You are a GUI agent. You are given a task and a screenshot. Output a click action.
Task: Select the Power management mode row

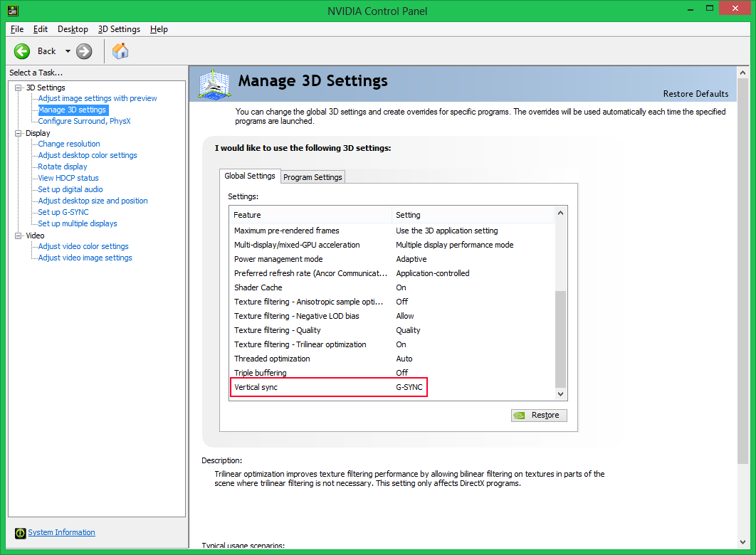tap(392, 259)
